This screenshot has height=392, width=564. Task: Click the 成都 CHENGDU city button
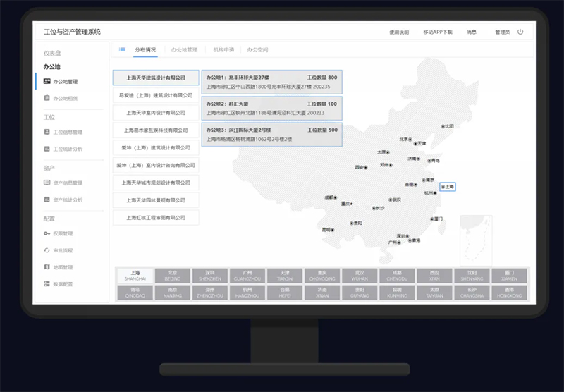(397, 276)
